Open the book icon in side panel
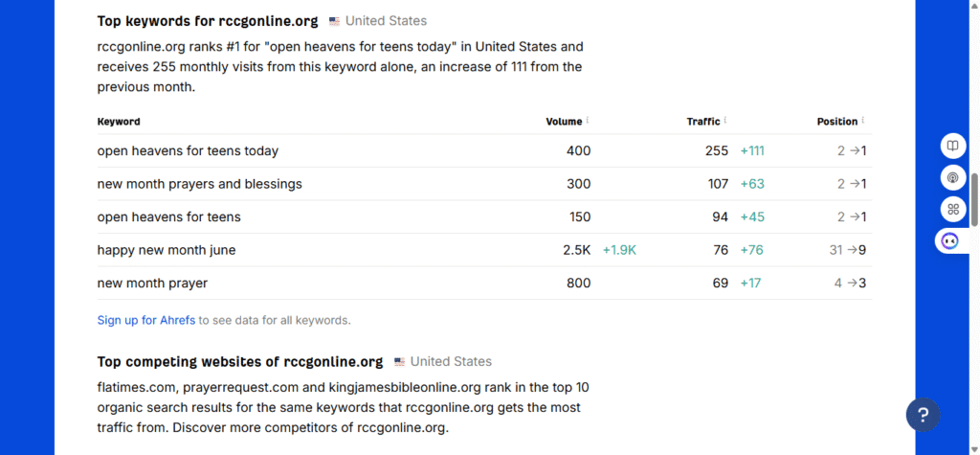 pyautogui.click(x=952, y=146)
